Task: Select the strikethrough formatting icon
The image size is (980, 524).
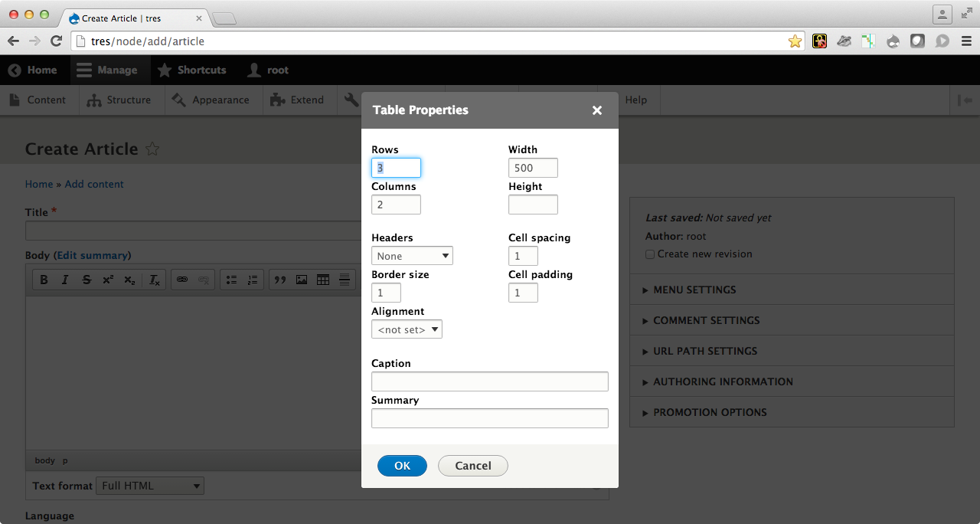Action: [x=87, y=279]
